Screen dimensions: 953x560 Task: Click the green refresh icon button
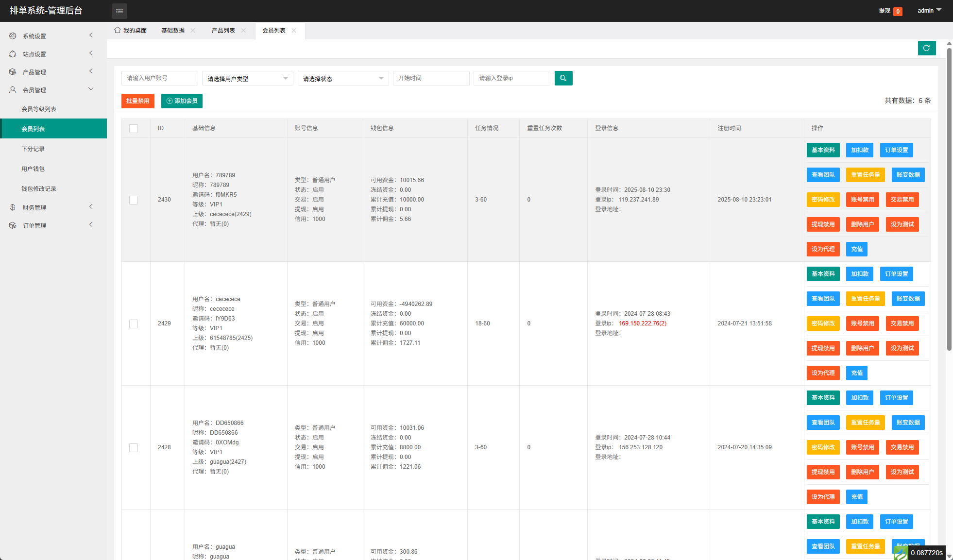tap(926, 48)
